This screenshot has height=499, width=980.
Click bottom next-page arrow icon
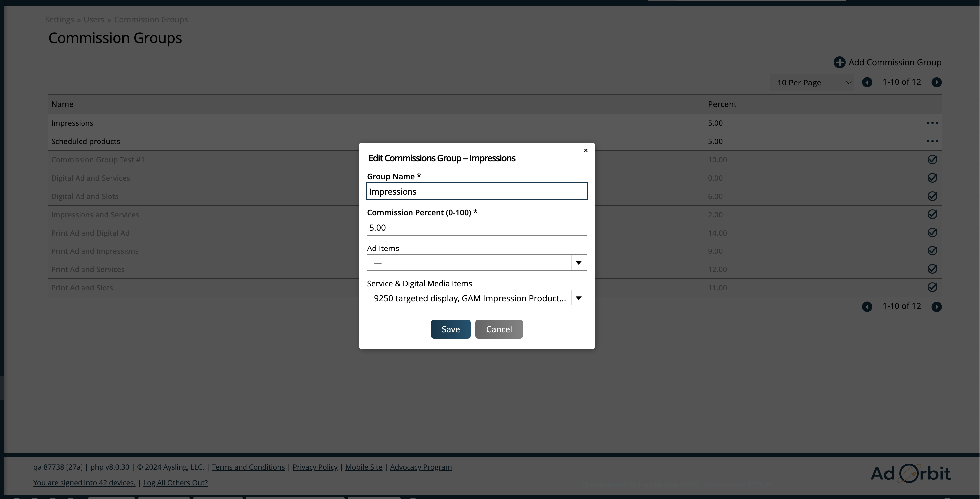[936, 306]
